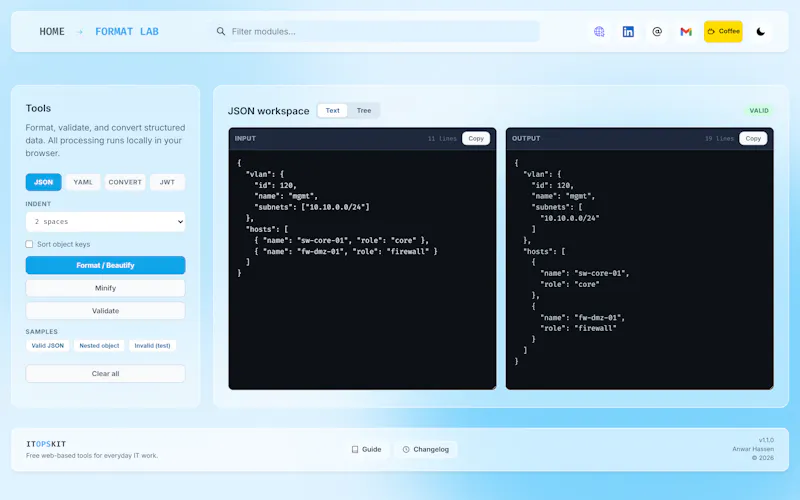Switch to the Tree view tab
This screenshot has width=800, height=500.
(364, 111)
